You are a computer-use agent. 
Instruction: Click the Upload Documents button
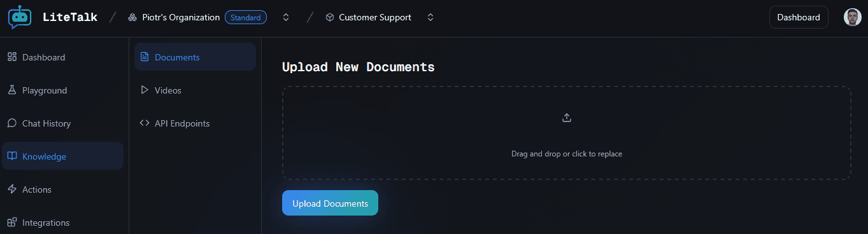(330, 203)
